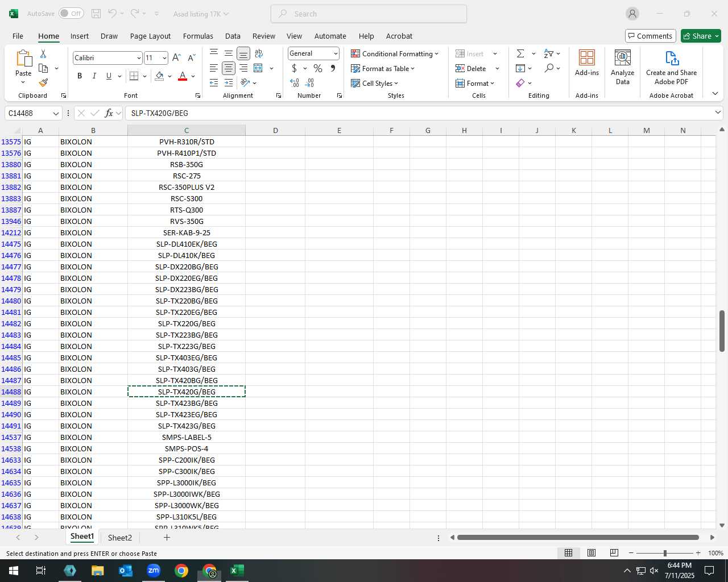Click the Cut scissors icon
The width and height of the screenshot is (728, 582).
(x=43, y=53)
